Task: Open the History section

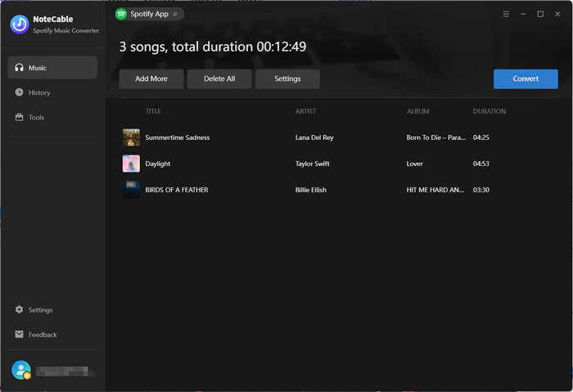Action: [x=52, y=92]
